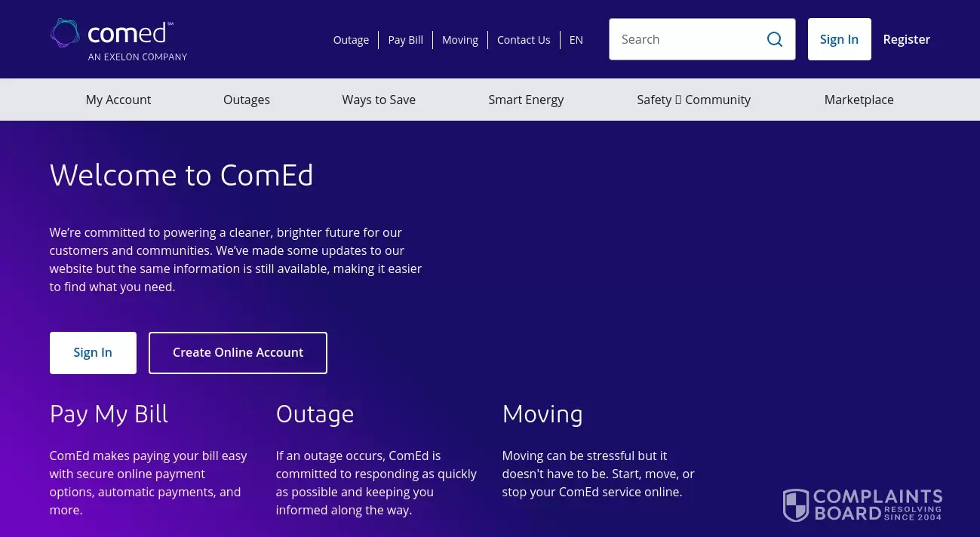Select Sign In under the welcome message

pyautogui.click(x=92, y=352)
